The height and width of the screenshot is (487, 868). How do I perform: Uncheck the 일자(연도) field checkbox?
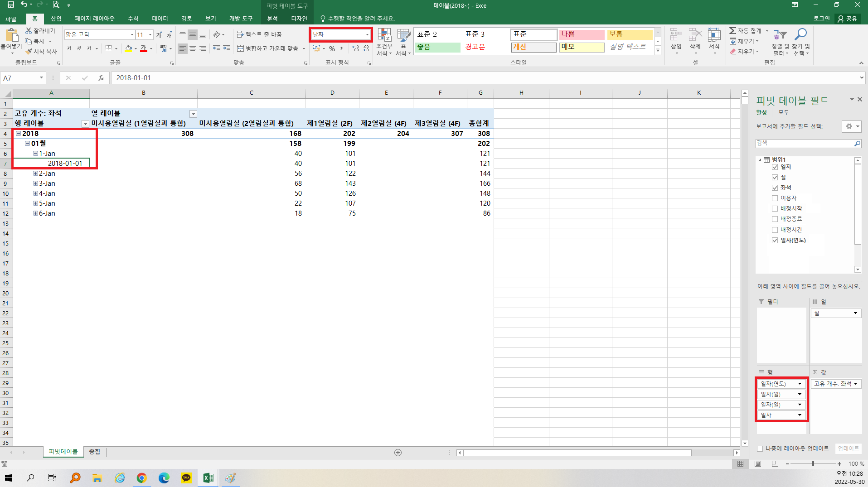pyautogui.click(x=775, y=241)
